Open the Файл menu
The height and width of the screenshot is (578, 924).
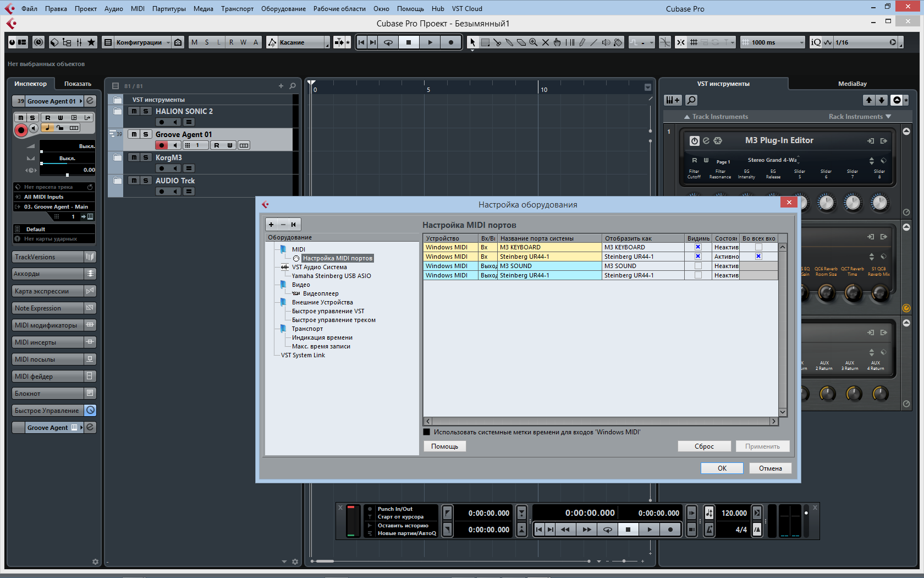coord(29,9)
